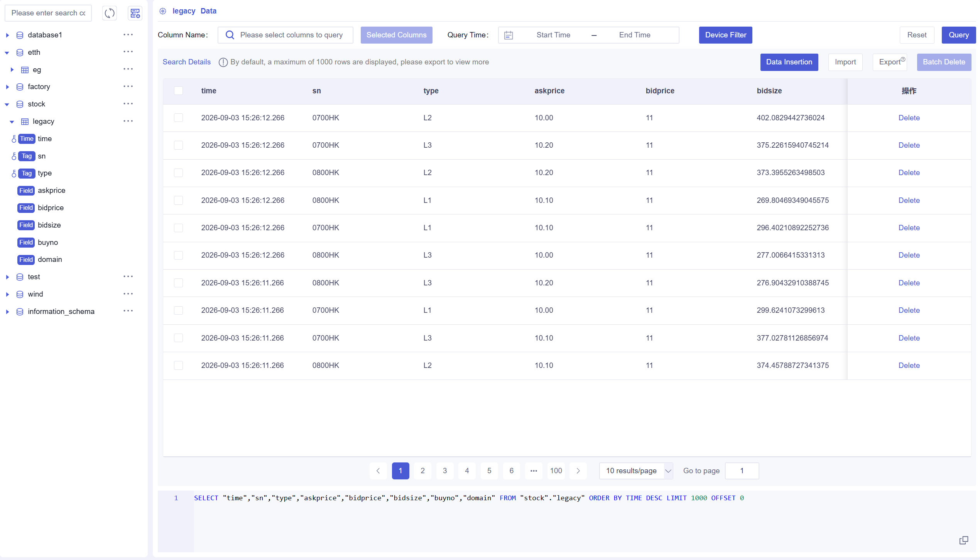Click the Go to page number field
The height and width of the screenshot is (560, 980).
click(x=742, y=471)
